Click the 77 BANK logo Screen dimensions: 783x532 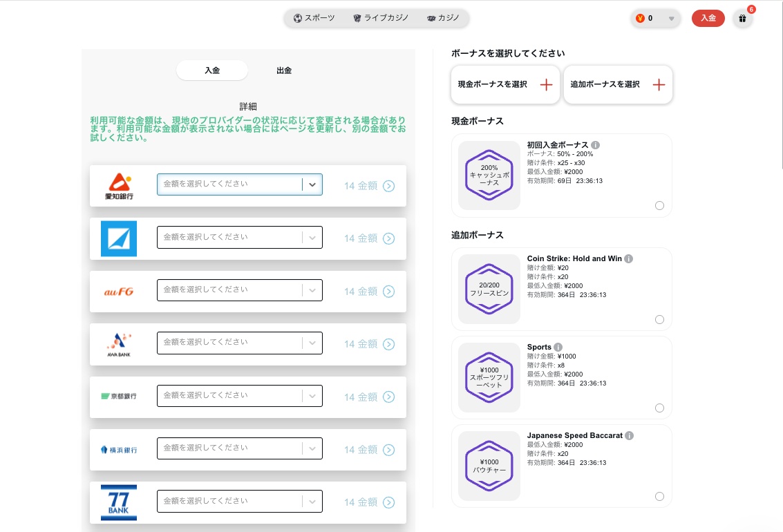pos(119,502)
